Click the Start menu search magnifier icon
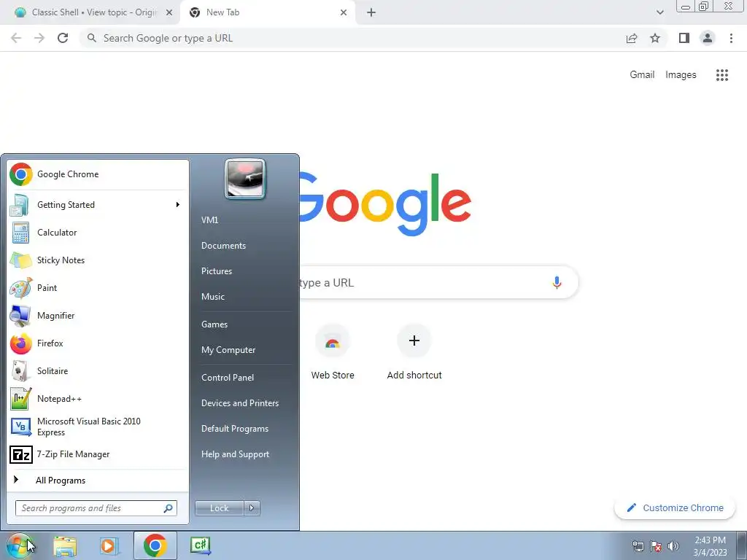747x560 pixels. tap(169, 508)
